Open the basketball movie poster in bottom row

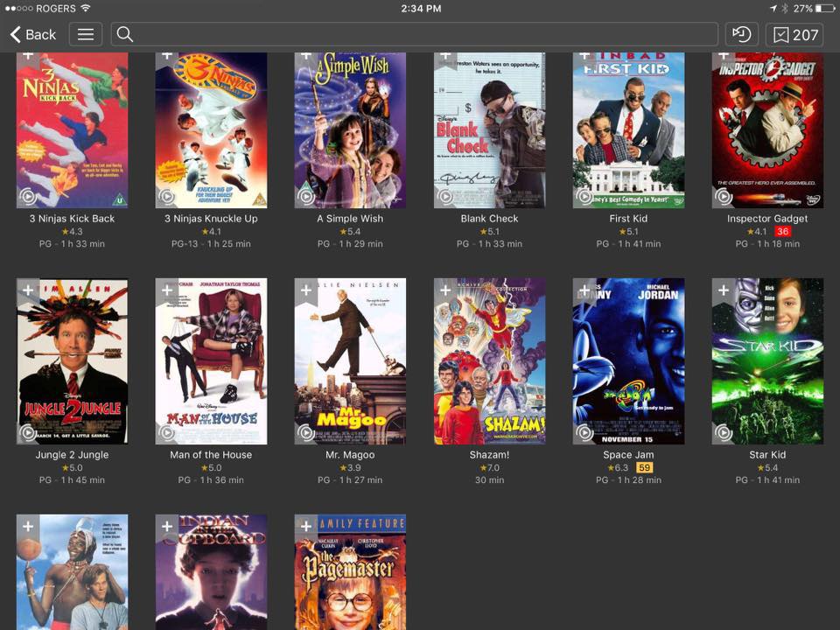click(73, 572)
